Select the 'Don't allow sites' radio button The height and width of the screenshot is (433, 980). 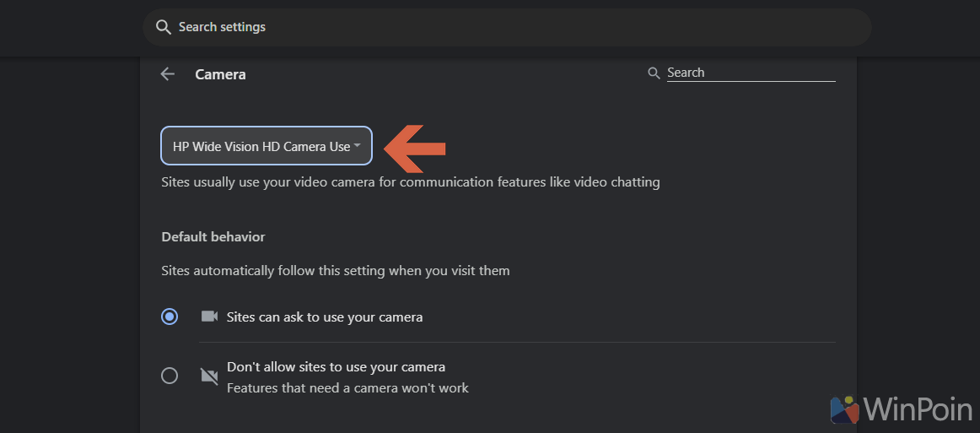click(170, 376)
